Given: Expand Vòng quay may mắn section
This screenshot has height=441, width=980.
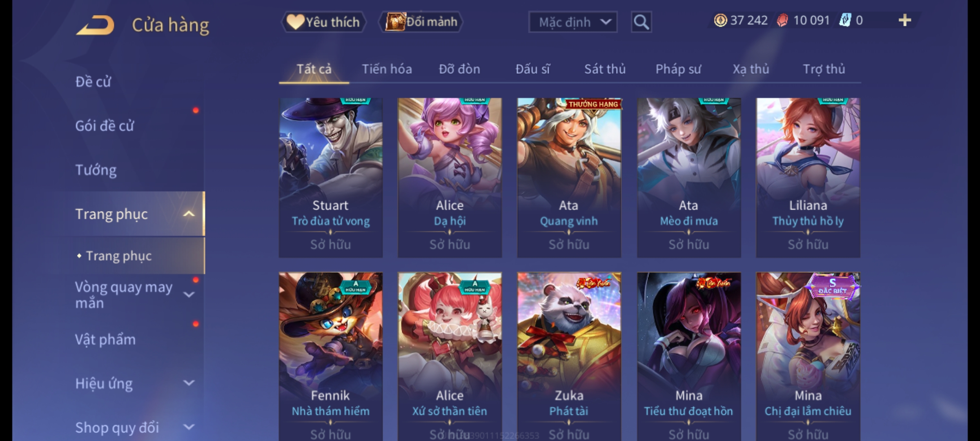Looking at the screenshot, I should coord(189,294).
